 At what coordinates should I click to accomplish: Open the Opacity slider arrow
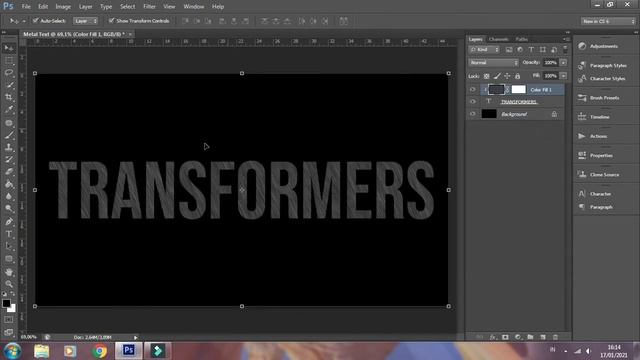click(563, 62)
